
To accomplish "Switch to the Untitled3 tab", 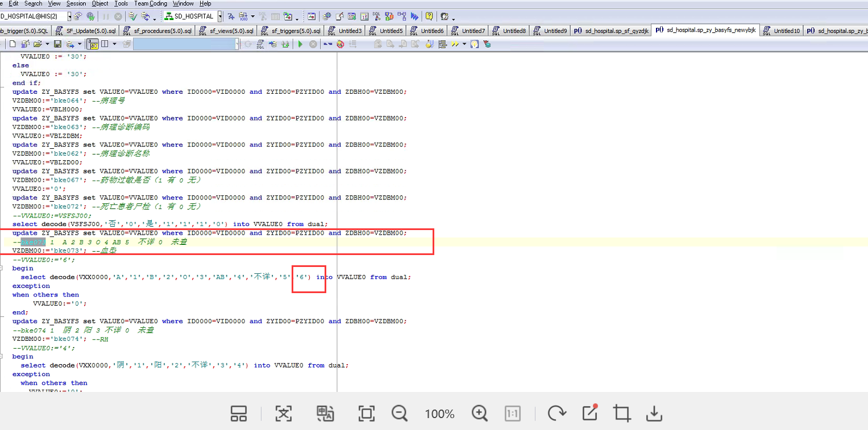I will [x=345, y=31].
